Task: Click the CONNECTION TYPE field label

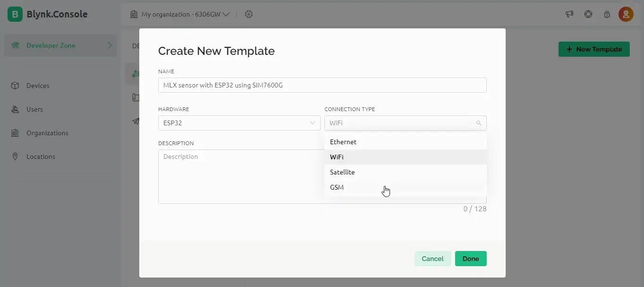Action: tap(349, 109)
